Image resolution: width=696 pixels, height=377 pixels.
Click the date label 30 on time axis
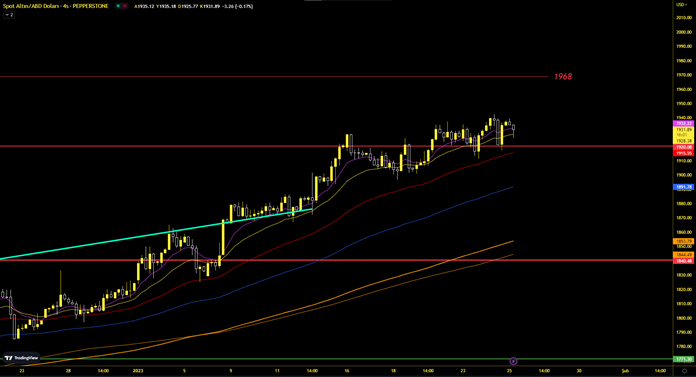(579, 370)
